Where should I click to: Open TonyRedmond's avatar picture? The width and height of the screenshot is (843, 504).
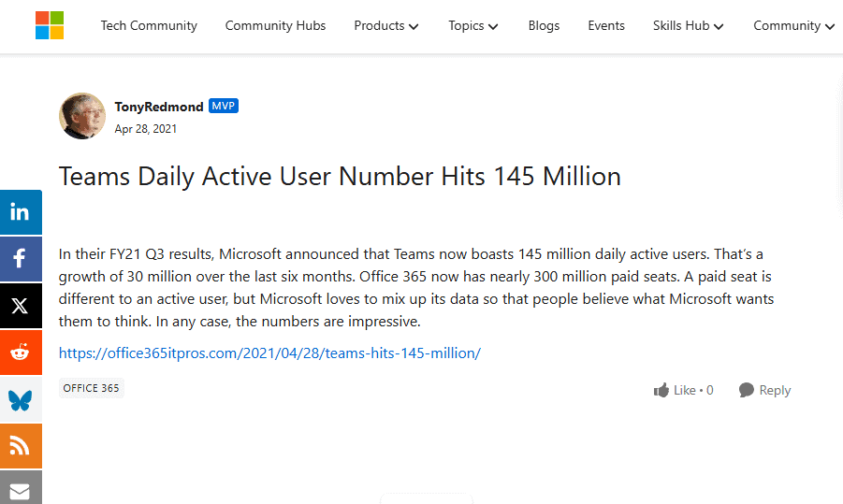click(82, 116)
